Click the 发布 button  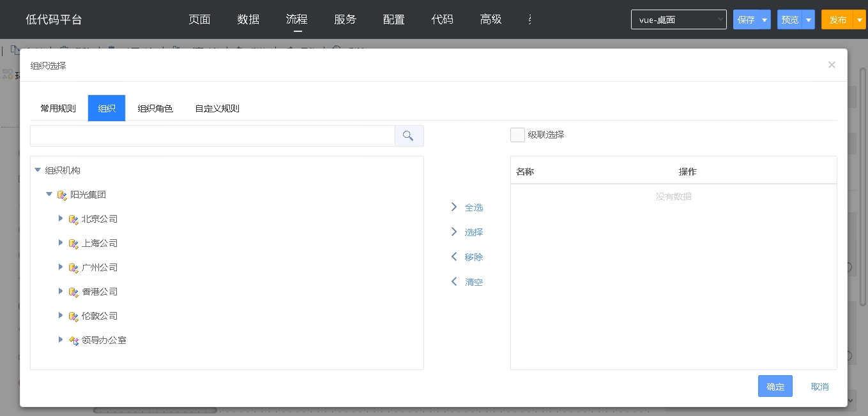tap(837, 20)
